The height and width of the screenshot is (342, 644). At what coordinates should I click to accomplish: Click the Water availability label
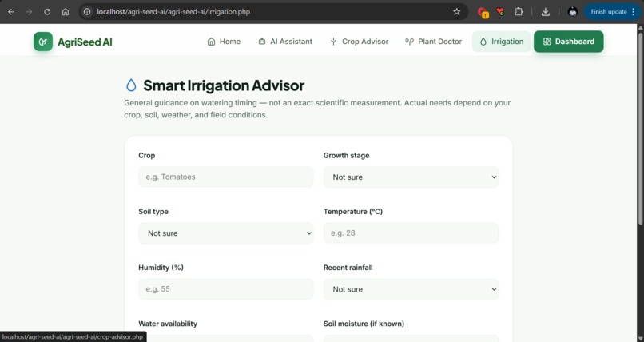pyautogui.click(x=168, y=324)
